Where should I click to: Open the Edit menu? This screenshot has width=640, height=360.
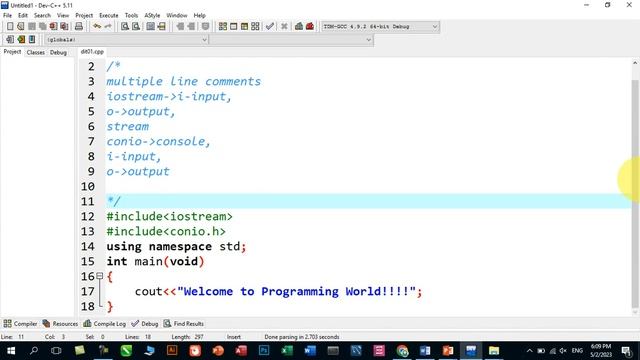pos(23,15)
